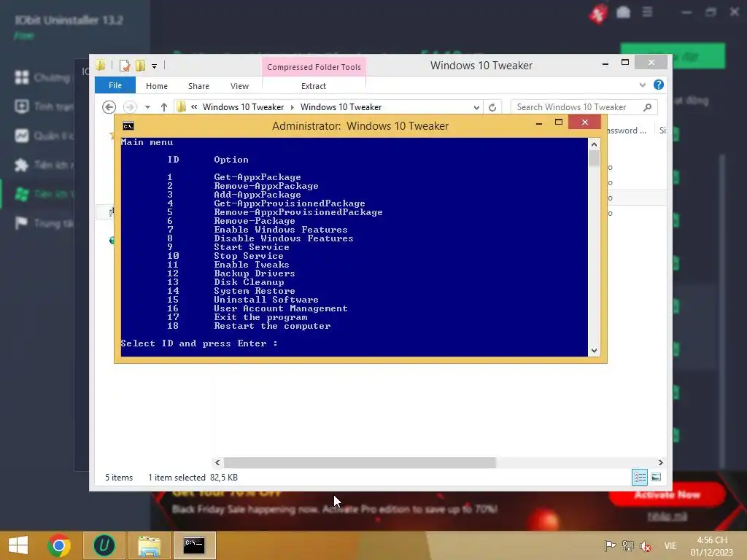Open File Explorer taskbar icon

click(x=149, y=545)
